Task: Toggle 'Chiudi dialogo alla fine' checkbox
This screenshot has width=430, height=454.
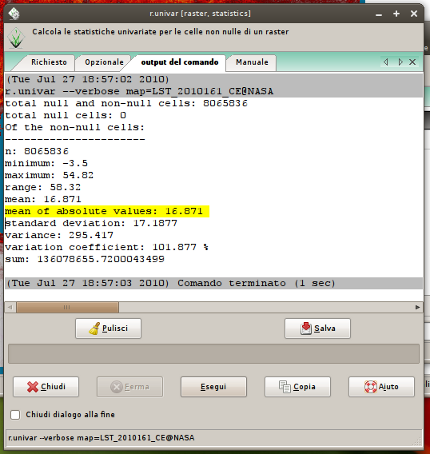Action: pyautogui.click(x=15, y=415)
